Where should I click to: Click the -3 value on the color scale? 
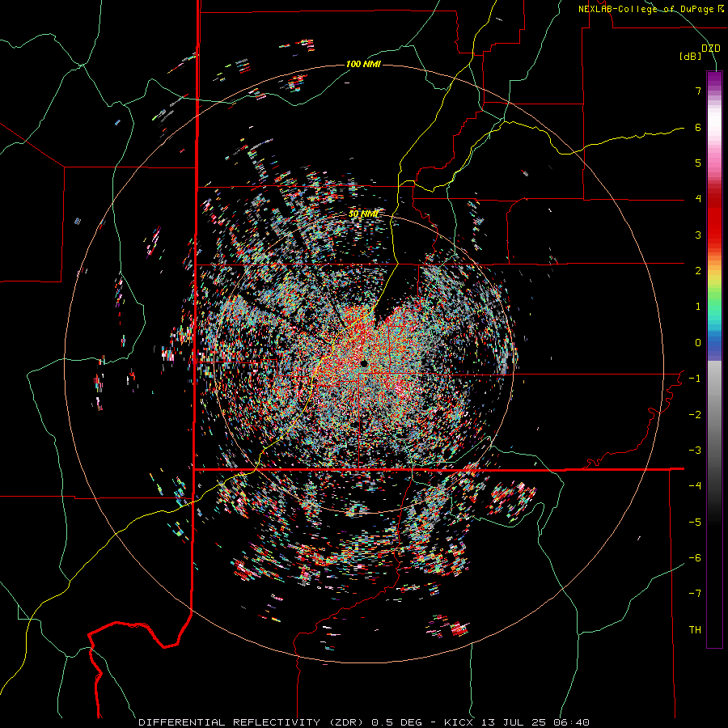click(x=695, y=451)
